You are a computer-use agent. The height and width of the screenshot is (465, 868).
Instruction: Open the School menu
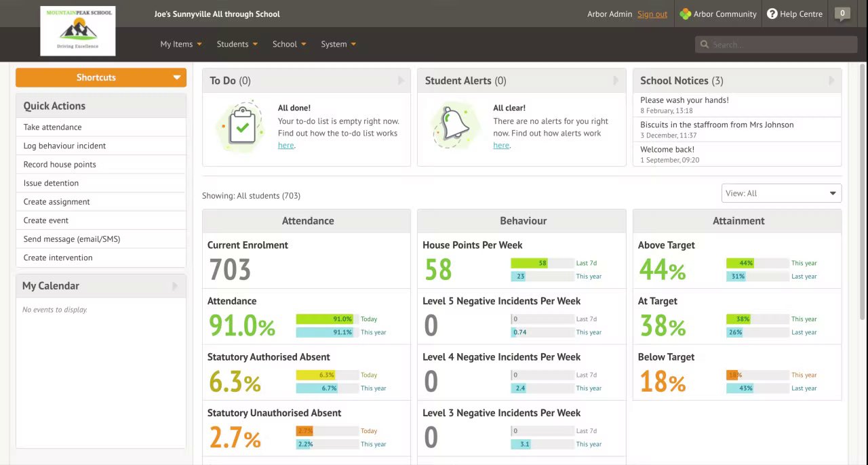(290, 44)
